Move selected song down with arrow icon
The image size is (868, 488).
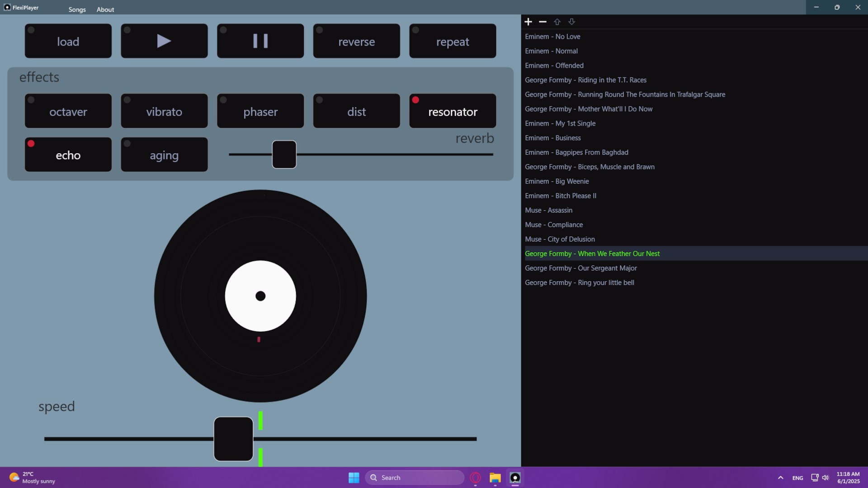(x=571, y=22)
